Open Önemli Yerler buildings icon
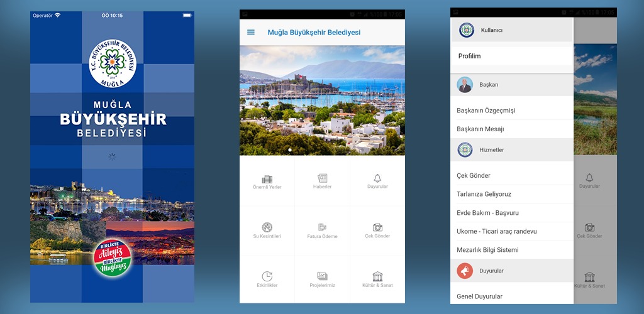The height and width of the screenshot is (314, 644). point(267,179)
